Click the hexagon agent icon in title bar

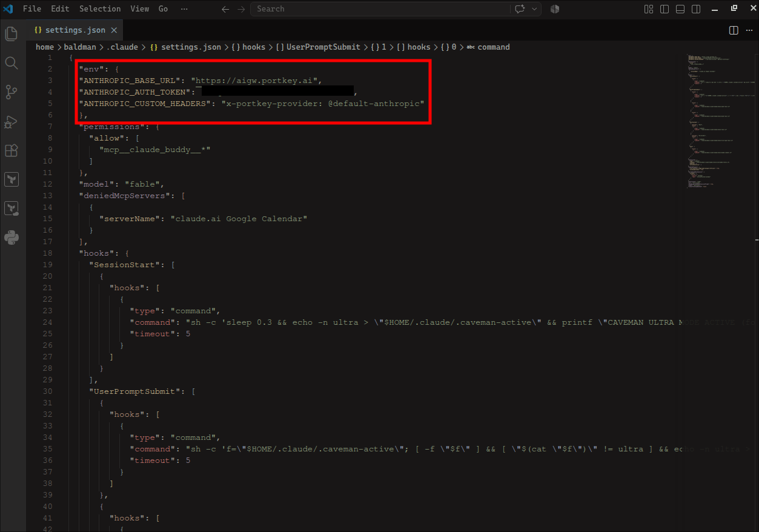coord(555,9)
